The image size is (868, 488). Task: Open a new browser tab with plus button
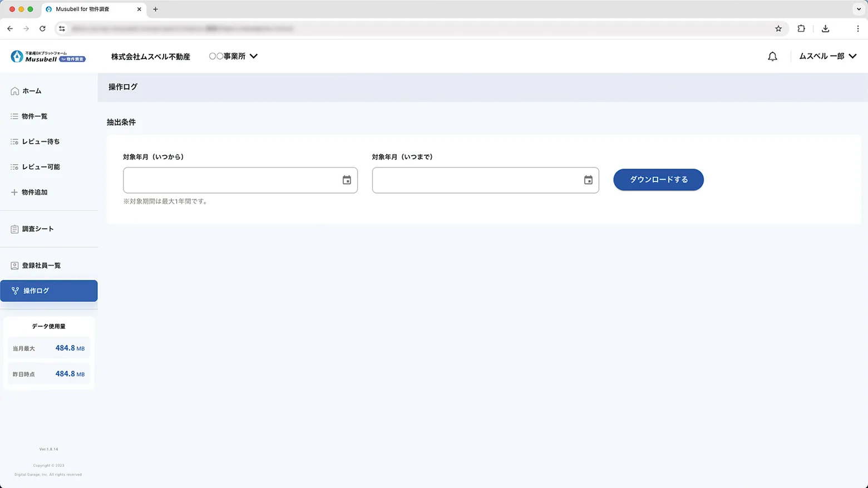coord(155,9)
